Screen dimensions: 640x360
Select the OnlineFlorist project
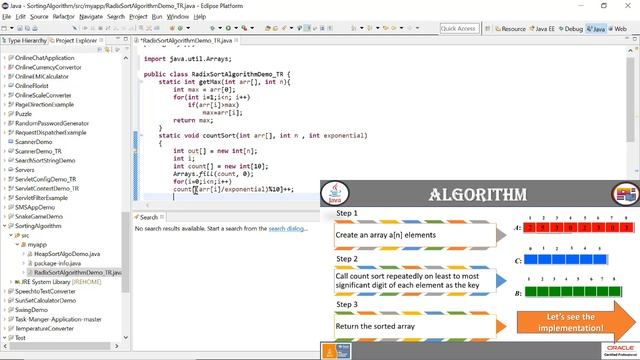coord(31,86)
